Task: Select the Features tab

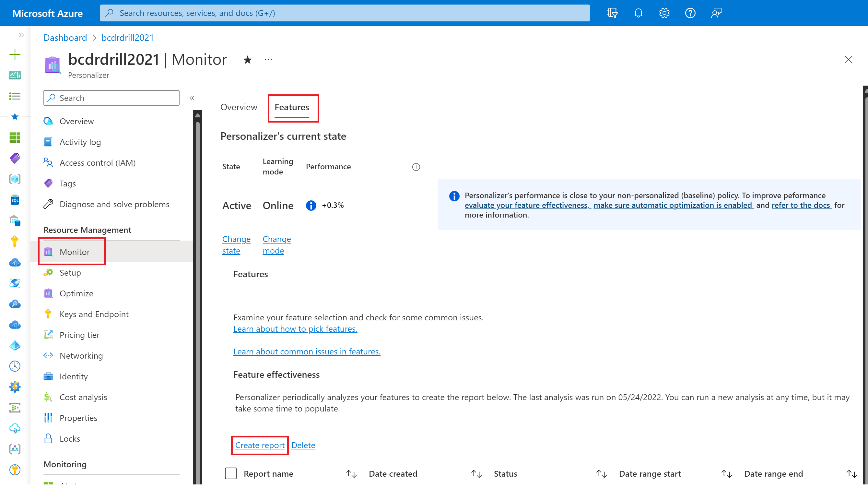Action: (292, 107)
